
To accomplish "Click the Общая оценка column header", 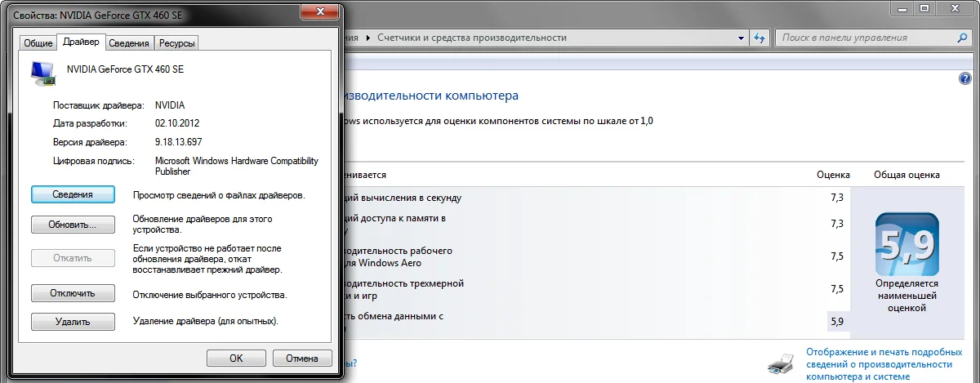I will coord(906,175).
